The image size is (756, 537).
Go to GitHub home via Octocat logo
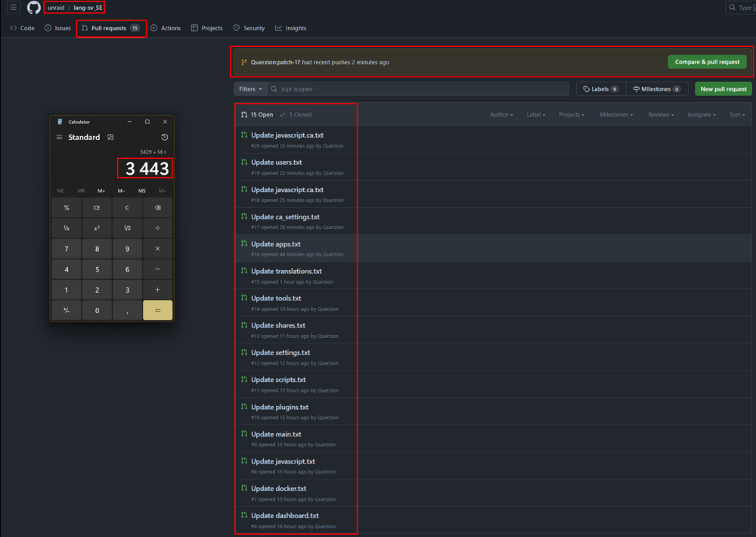click(34, 8)
